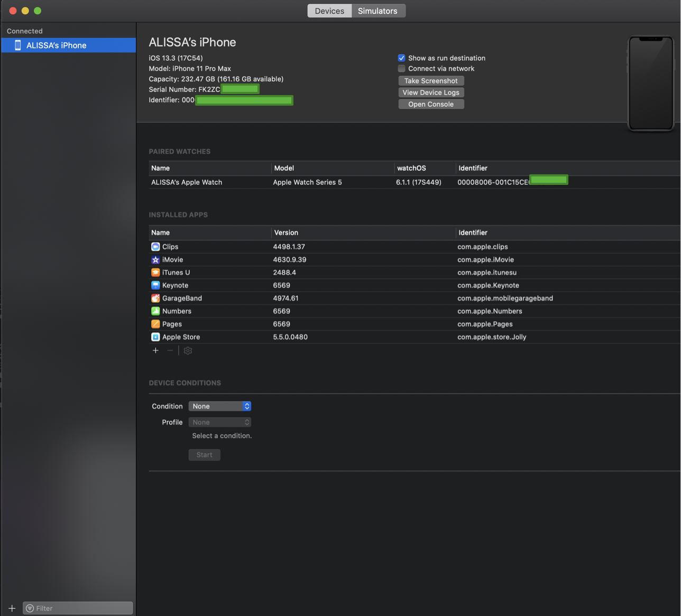Click the Pages app icon
The width and height of the screenshot is (681, 616).
[155, 324]
